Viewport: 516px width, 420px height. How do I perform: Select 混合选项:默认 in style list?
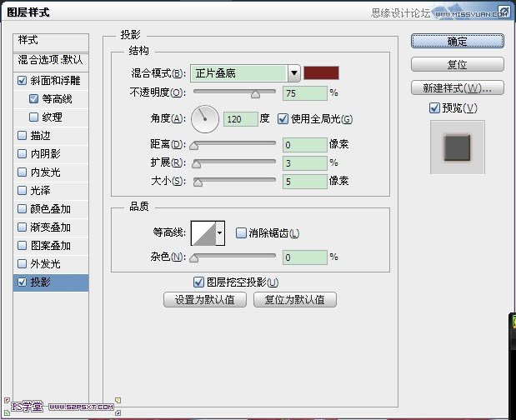pyautogui.click(x=51, y=62)
